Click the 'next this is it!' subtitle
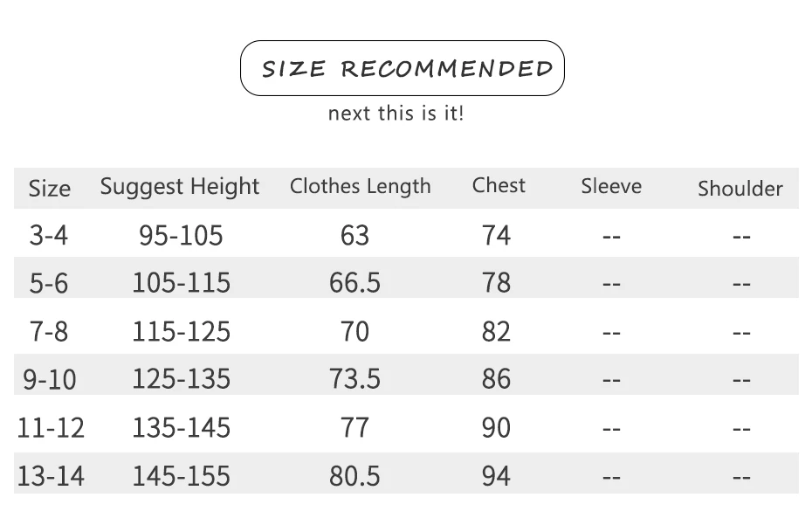 point(396,113)
